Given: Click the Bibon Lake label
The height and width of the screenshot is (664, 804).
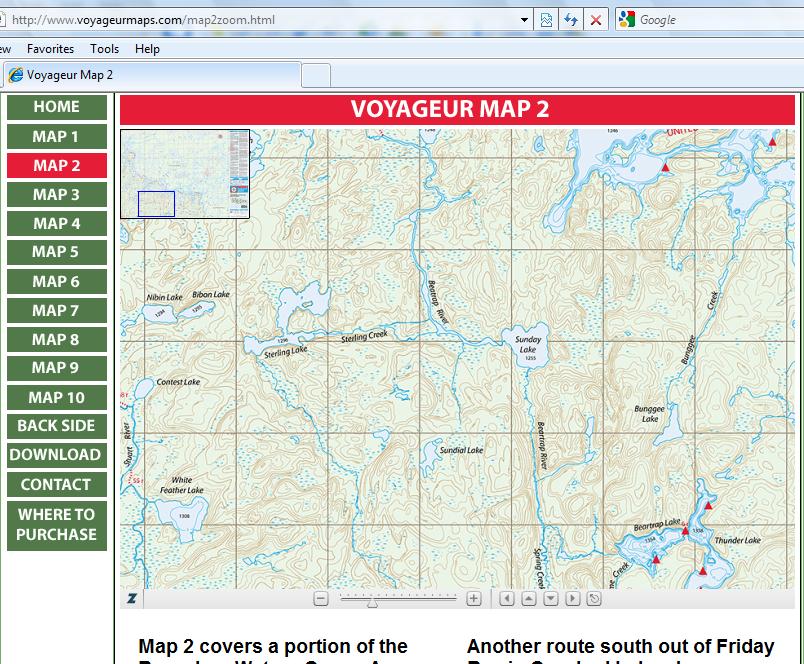Looking at the screenshot, I should click(211, 294).
